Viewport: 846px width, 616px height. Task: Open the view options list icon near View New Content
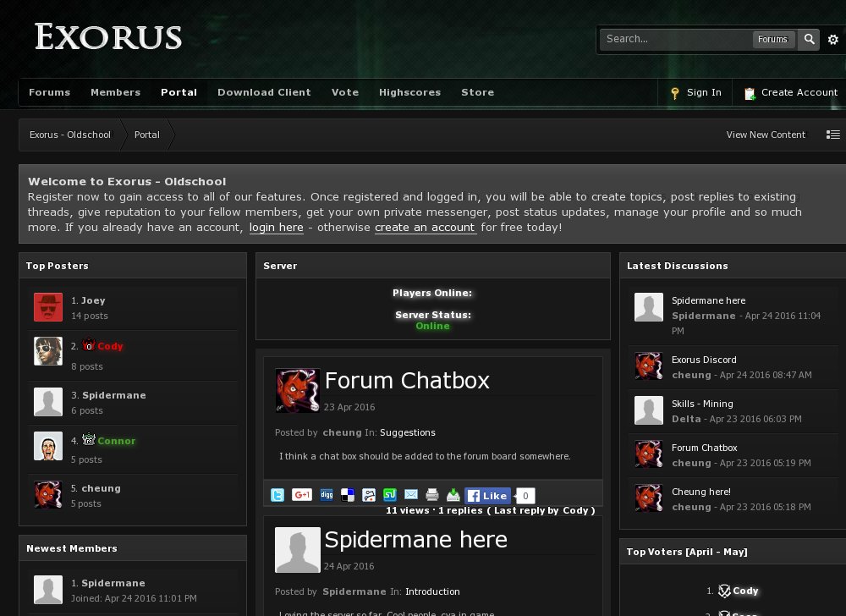click(833, 134)
